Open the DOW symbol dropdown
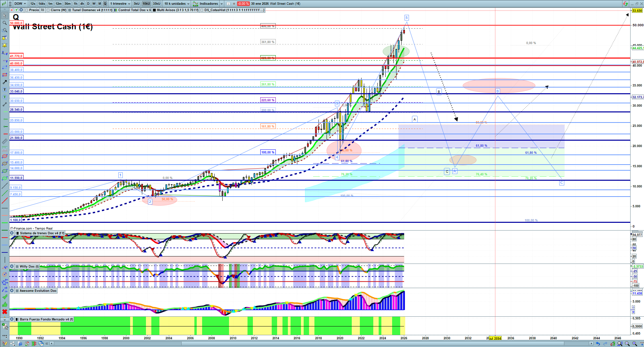This screenshot has height=347, width=644. coord(20,4)
